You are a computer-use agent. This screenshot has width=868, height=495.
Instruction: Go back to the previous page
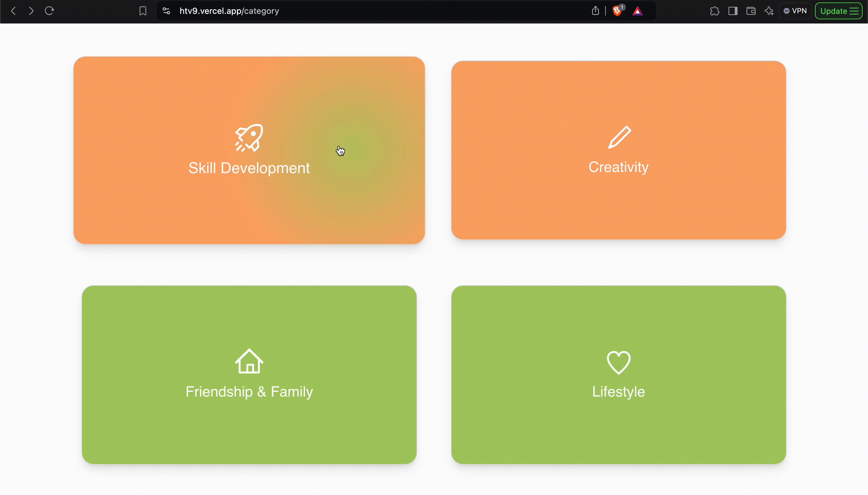point(13,11)
